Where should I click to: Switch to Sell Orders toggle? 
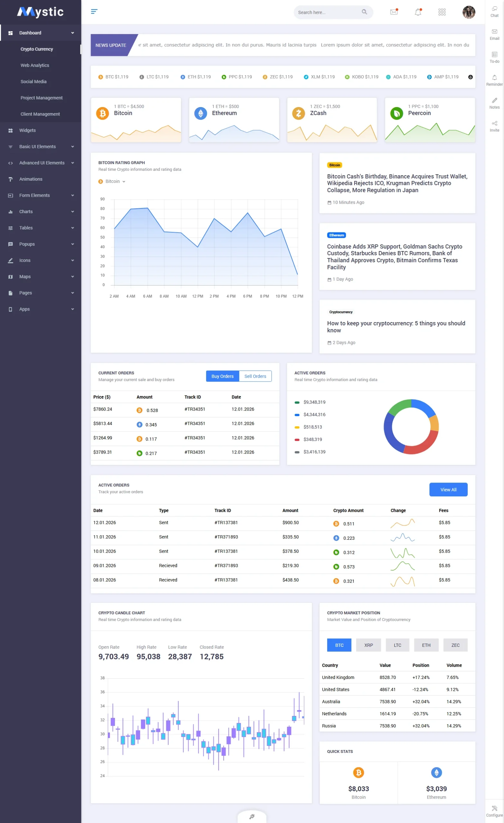tap(255, 376)
